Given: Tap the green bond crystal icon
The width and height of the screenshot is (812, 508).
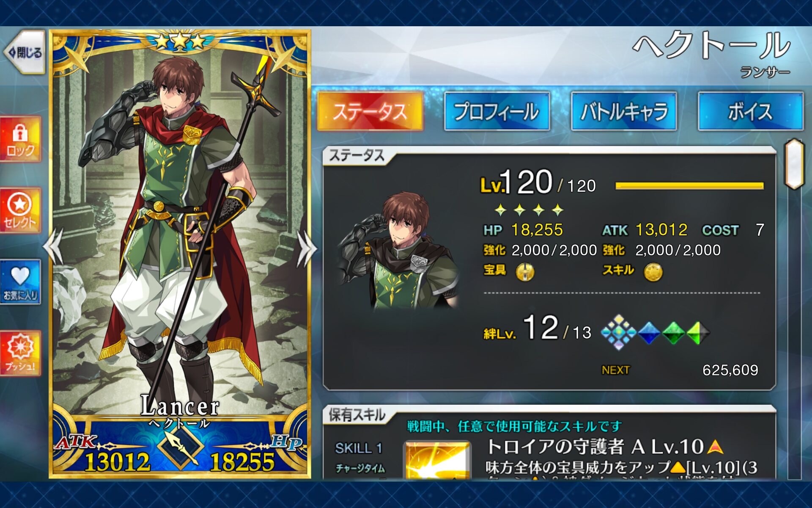Looking at the screenshot, I should (x=673, y=333).
